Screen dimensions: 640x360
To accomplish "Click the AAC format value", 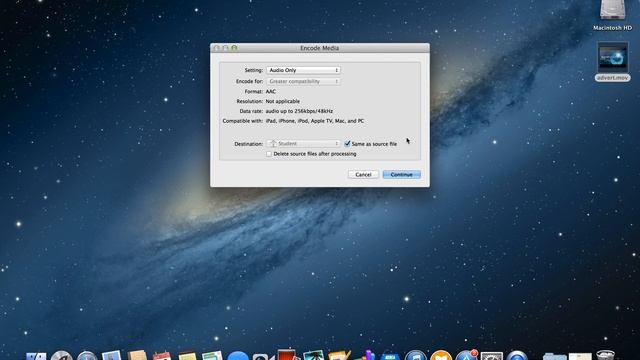I will pyautogui.click(x=271, y=91).
